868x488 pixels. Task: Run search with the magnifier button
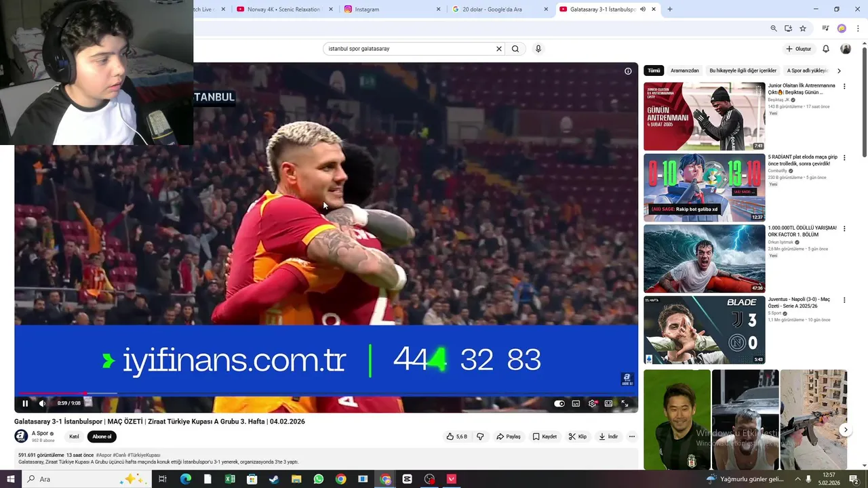point(515,49)
